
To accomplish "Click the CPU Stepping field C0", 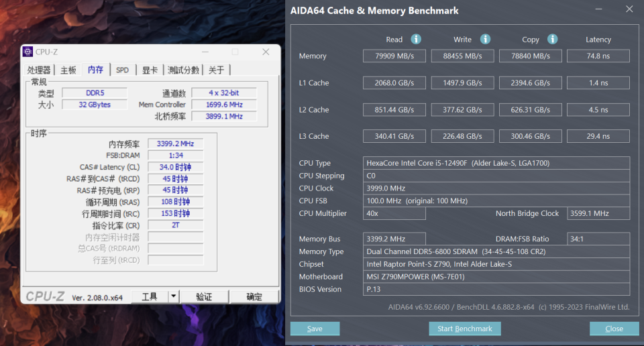I will 496,176.
